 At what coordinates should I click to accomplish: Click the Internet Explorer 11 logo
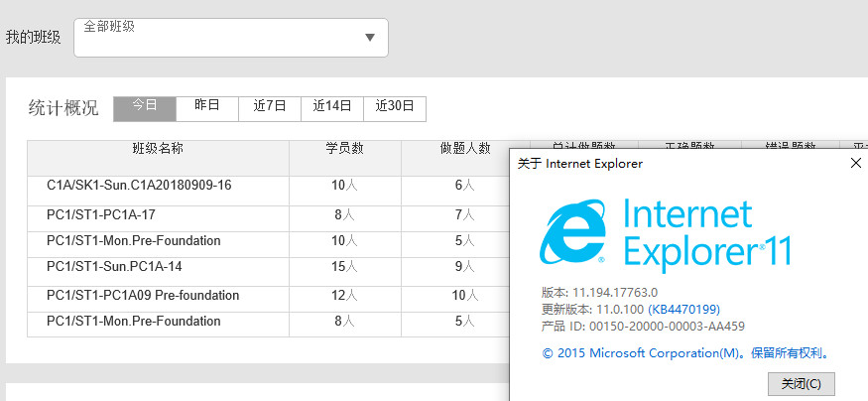pos(666,234)
